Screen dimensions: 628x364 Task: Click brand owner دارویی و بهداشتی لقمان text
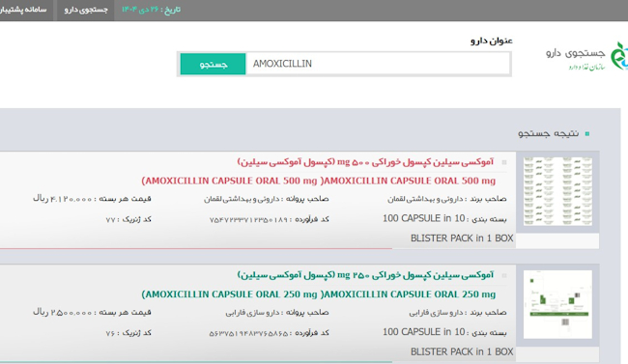tap(425, 199)
